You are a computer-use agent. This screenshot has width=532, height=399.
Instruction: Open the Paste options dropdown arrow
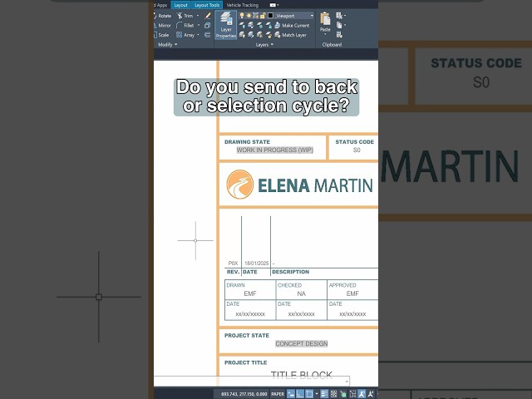click(325, 34)
